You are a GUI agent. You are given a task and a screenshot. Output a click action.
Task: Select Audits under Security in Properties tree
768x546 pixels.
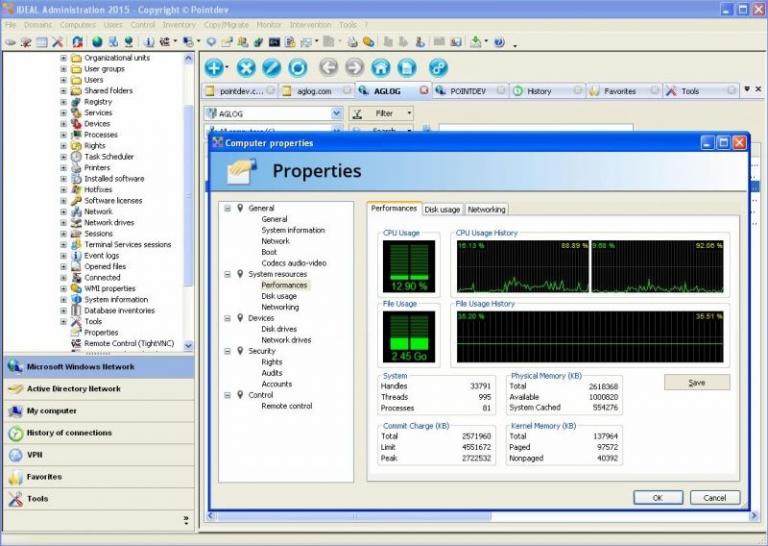pyautogui.click(x=272, y=373)
